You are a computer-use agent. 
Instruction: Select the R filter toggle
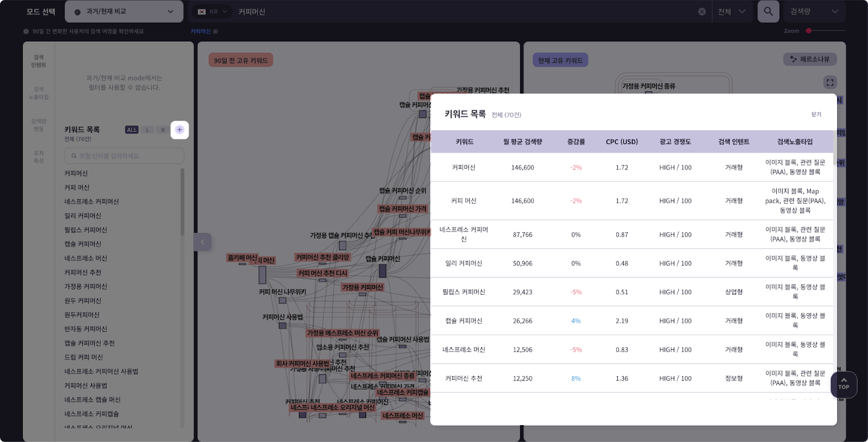click(163, 130)
